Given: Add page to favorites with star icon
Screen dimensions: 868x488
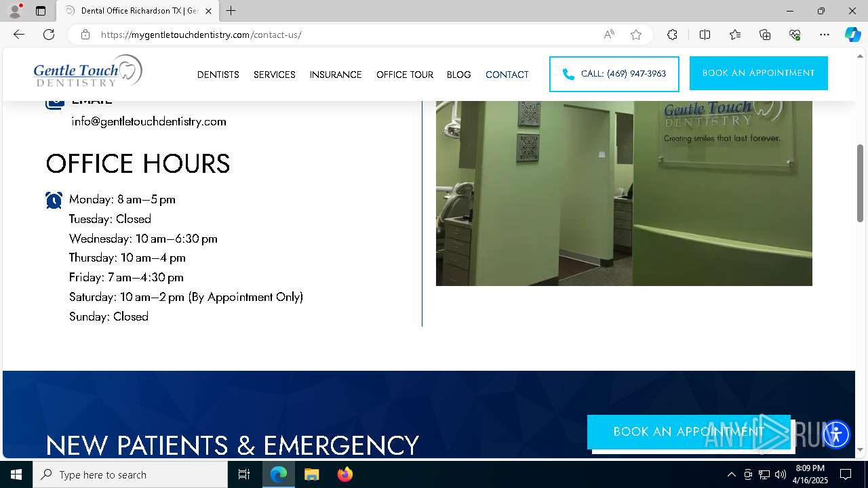Looking at the screenshot, I should tap(636, 35).
